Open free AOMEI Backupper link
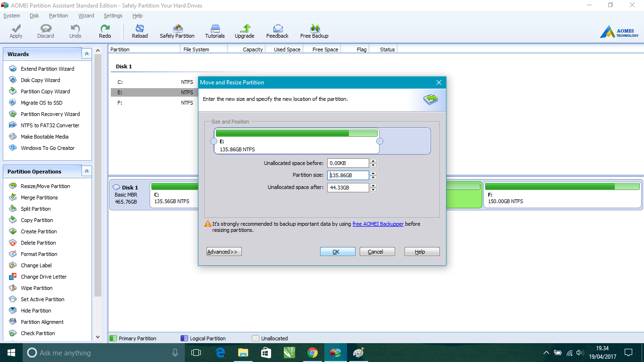Viewport: 644px width, 362px height. click(378, 224)
